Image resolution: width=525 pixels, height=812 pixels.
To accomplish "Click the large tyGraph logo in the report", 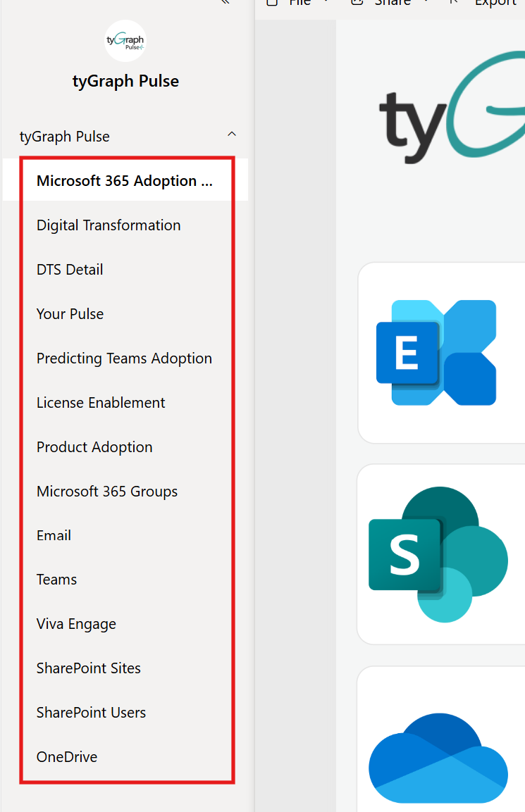I will (x=452, y=106).
